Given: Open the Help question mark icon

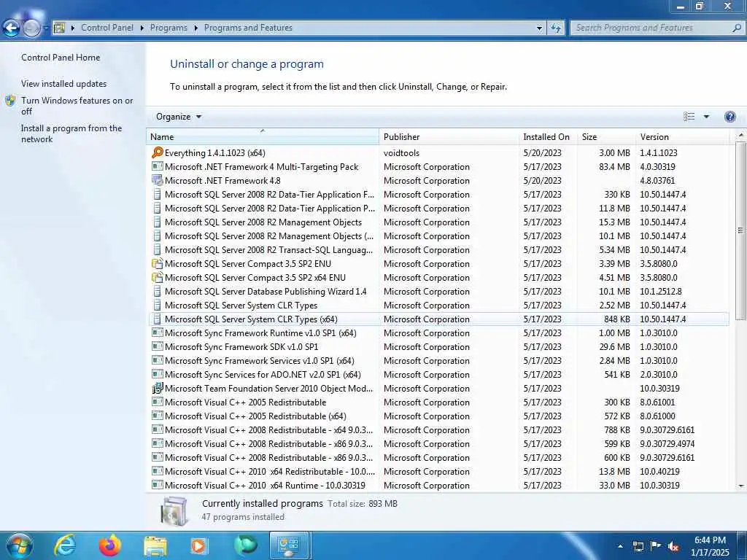Looking at the screenshot, I should click(x=729, y=117).
